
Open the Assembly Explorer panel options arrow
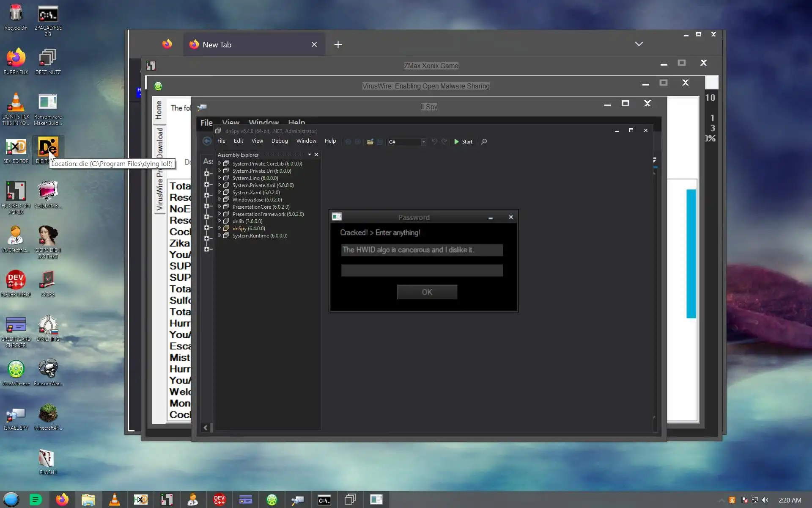coord(310,155)
